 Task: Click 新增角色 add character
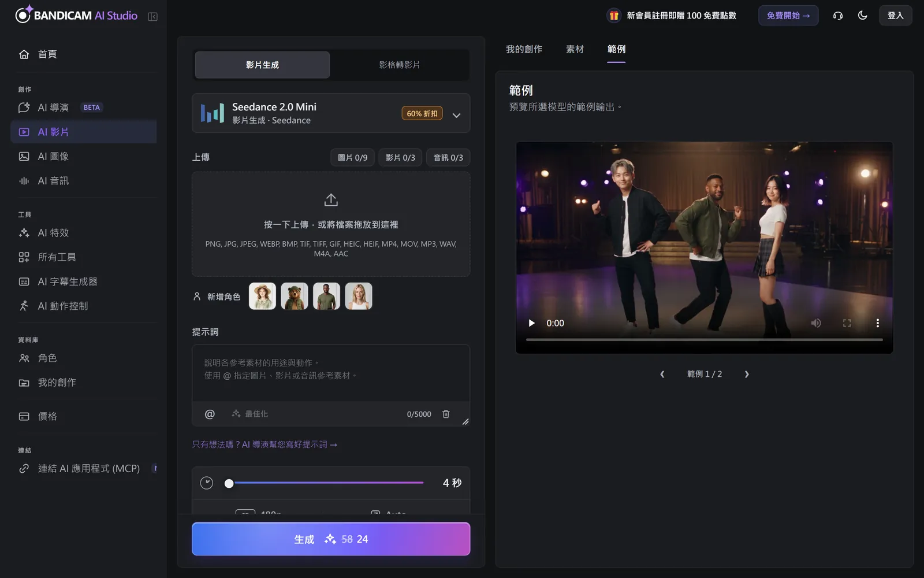click(x=217, y=297)
